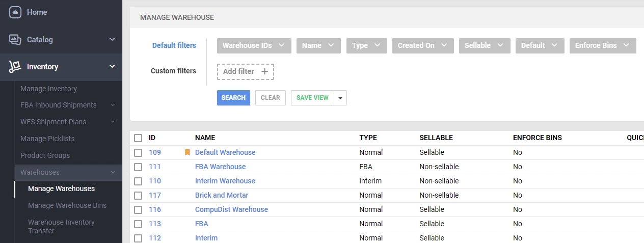Check the box for warehouse ID 110
The image size is (644, 243).
[x=138, y=181]
